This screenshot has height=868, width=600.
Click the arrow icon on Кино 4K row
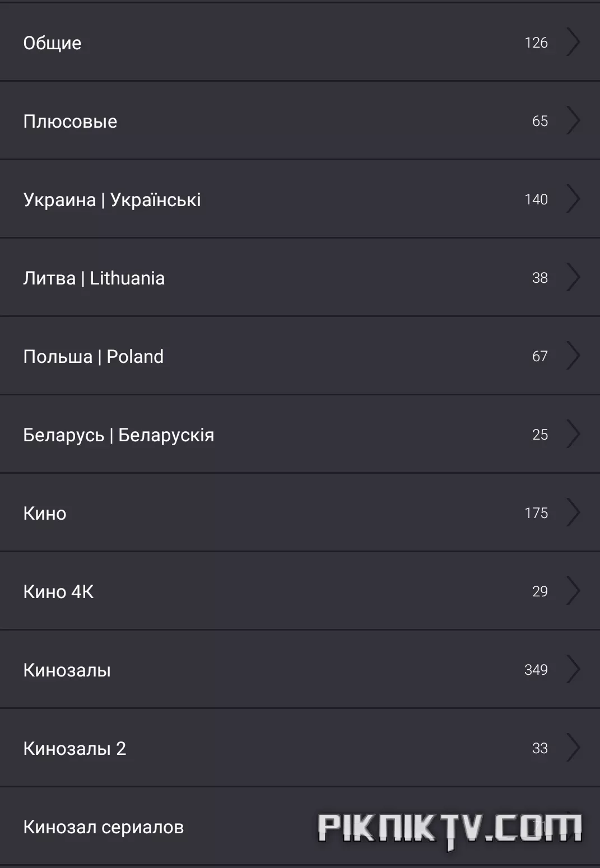pyautogui.click(x=573, y=591)
